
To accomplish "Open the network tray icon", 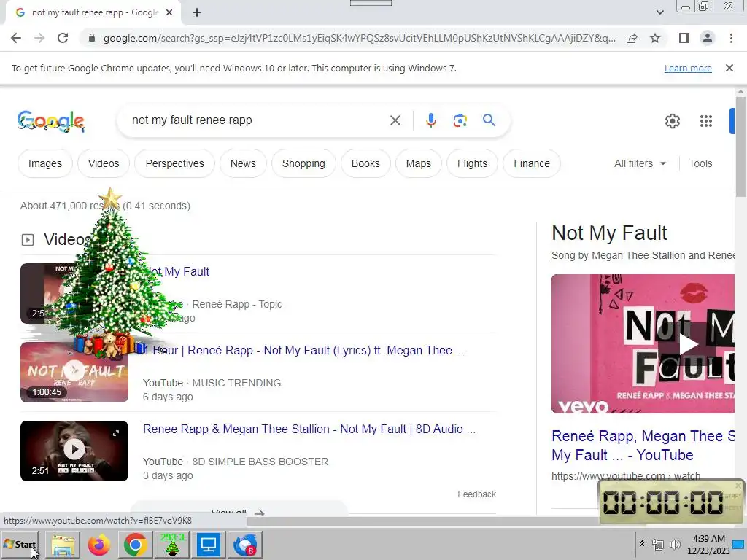I will (x=658, y=544).
